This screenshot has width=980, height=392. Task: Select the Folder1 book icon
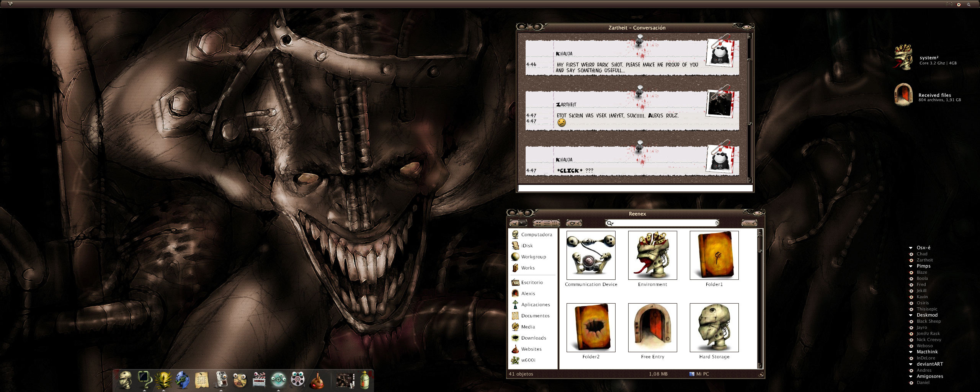pyautogui.click(x=714, y=255)
